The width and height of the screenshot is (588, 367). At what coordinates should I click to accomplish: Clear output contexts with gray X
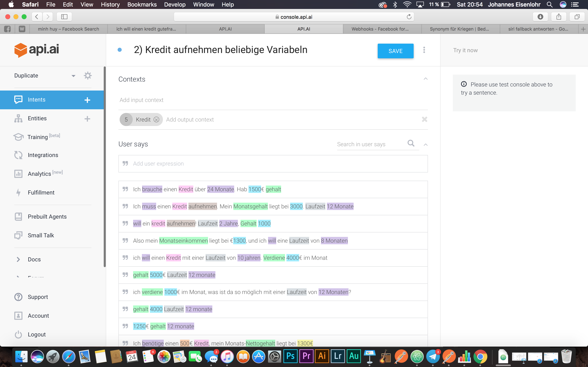tap(424, 119)
